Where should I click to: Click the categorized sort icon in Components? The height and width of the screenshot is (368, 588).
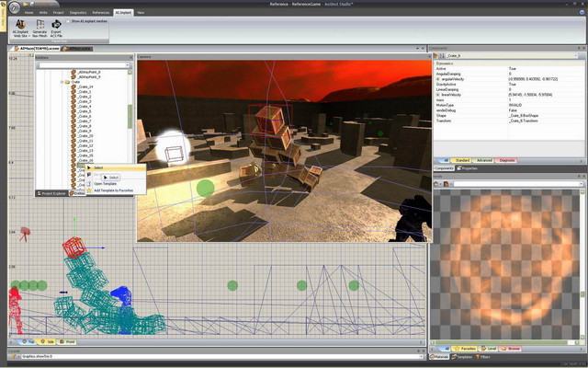click(436, 55)
